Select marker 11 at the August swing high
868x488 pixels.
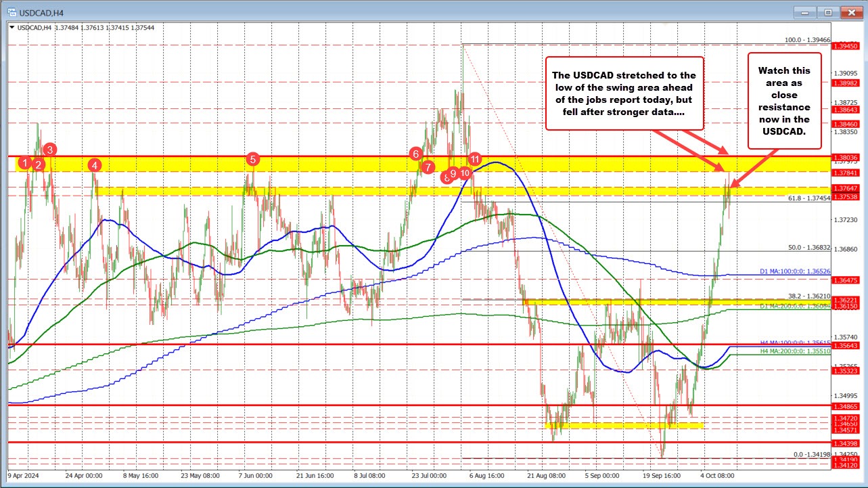474,159
